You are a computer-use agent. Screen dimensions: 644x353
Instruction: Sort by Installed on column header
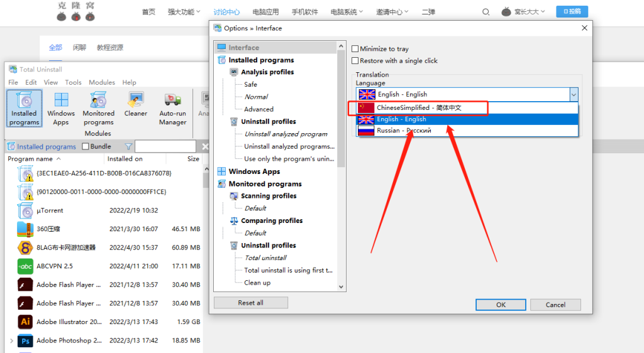pyautogui.click(x=135, y=159)
